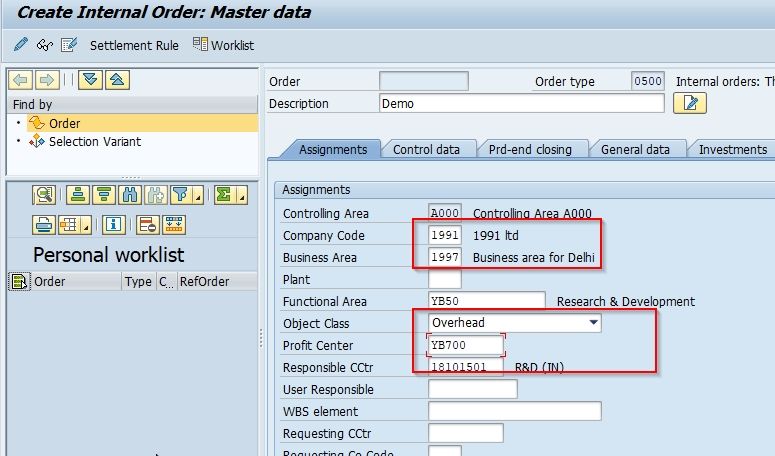The width and height of the screenshot is (775, 456).
Task: Click the expand-all double down arrow
Action: tap(90, 80)
